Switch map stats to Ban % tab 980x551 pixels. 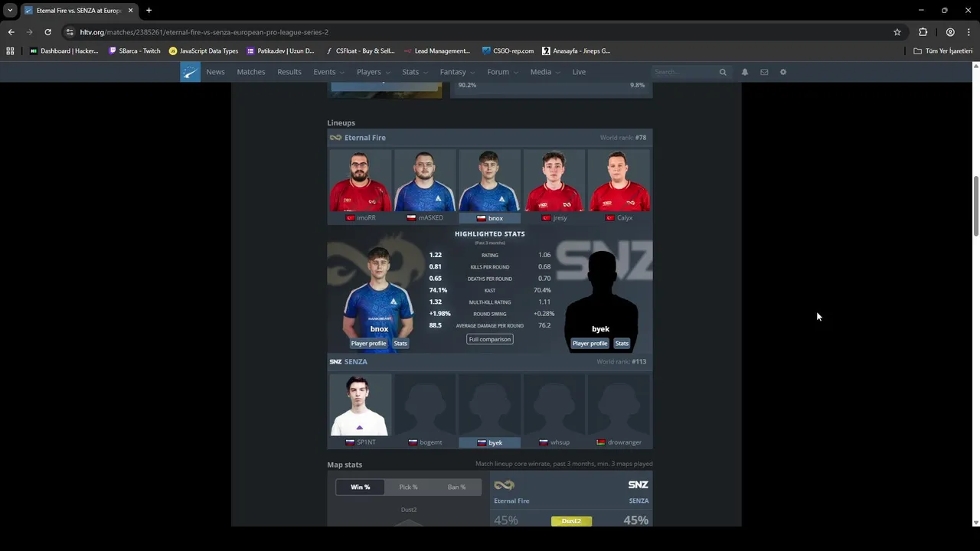pyautogui.click(x=456, y=487)
